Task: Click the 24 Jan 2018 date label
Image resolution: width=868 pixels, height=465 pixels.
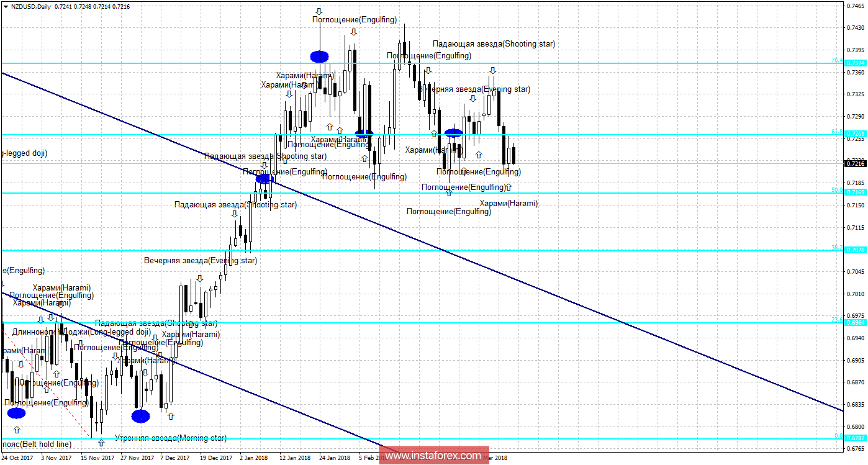Action: point(335,458)
